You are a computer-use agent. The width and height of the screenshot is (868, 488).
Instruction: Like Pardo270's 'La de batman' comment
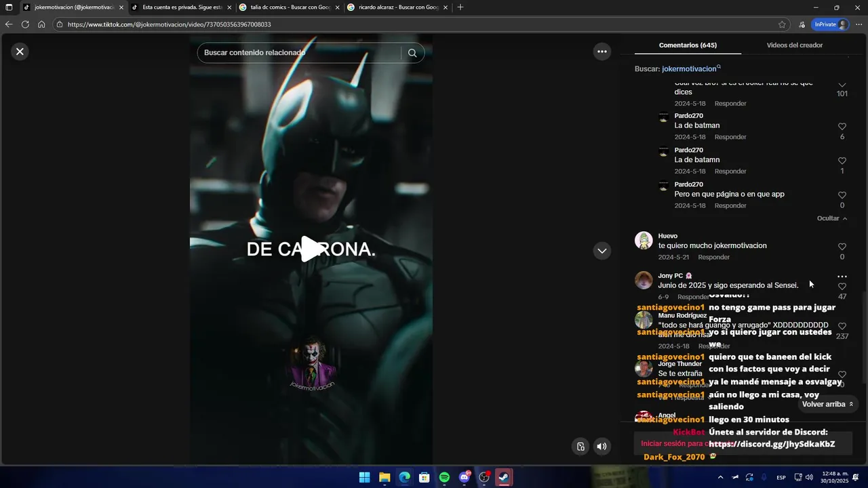tap(842, 127)
